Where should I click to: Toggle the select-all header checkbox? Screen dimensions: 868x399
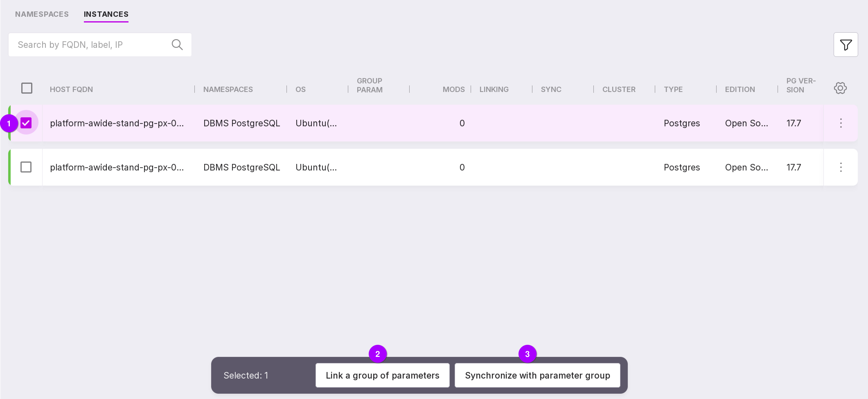tap(27, 88)
